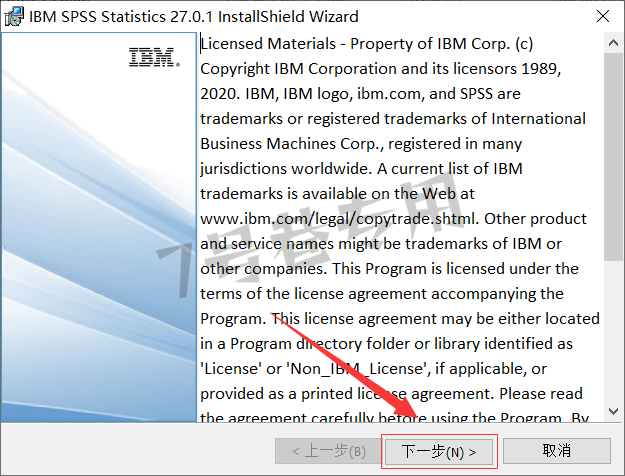The image size is (625, 476).
Task: Click the license scrollbar up arrow
Action: point(613,43)
